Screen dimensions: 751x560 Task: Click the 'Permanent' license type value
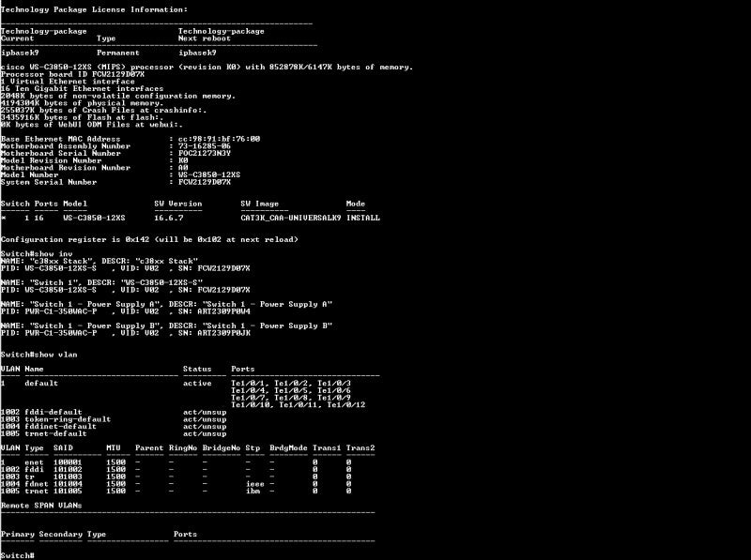point(118,53)
